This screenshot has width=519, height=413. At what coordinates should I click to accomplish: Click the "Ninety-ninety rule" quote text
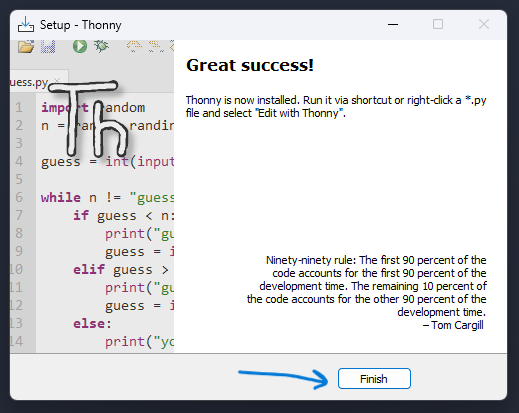[366, 286]
